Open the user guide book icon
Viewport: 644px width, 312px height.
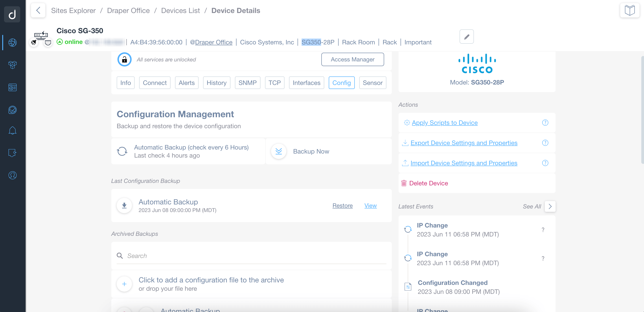[x=629, y=11]
